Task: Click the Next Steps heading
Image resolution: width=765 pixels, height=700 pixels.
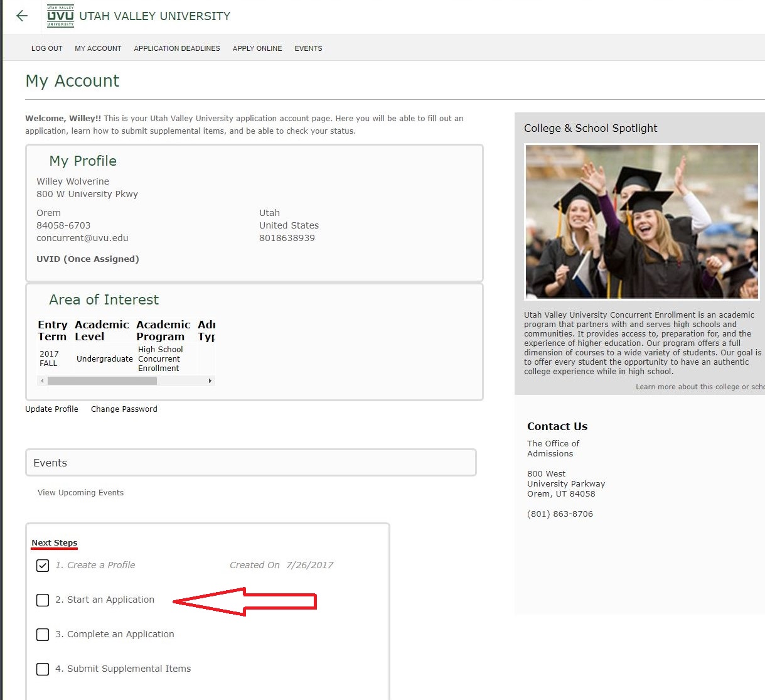Action: (x=55, y=543)
